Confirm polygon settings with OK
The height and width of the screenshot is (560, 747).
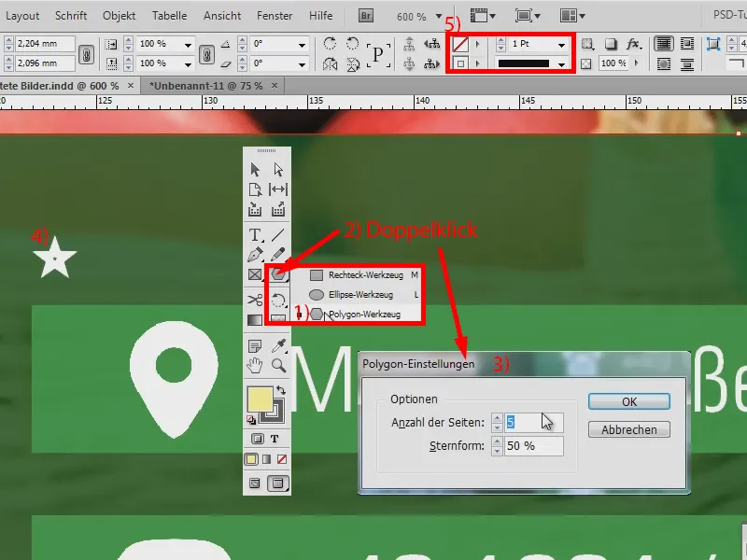coord(628,401)
